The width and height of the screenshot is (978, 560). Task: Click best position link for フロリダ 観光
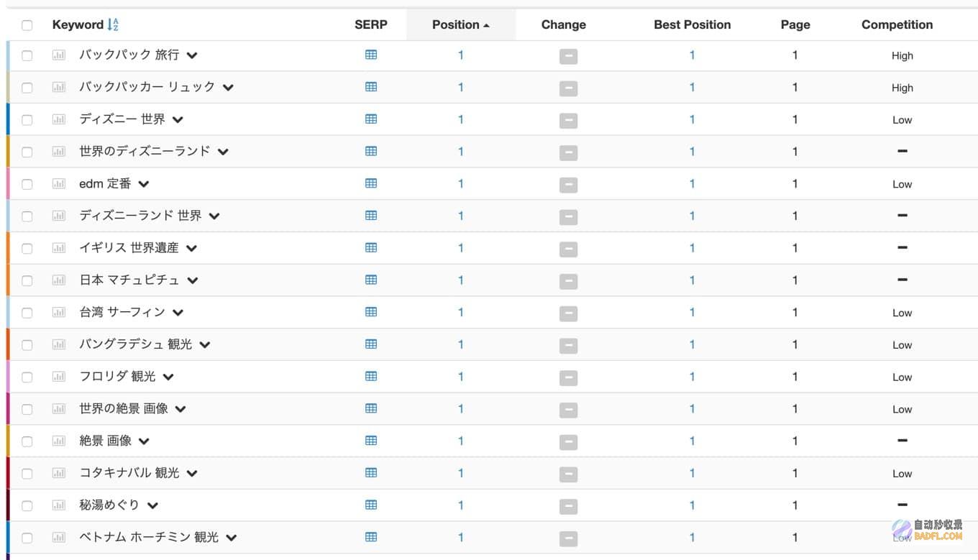[693, 377]
